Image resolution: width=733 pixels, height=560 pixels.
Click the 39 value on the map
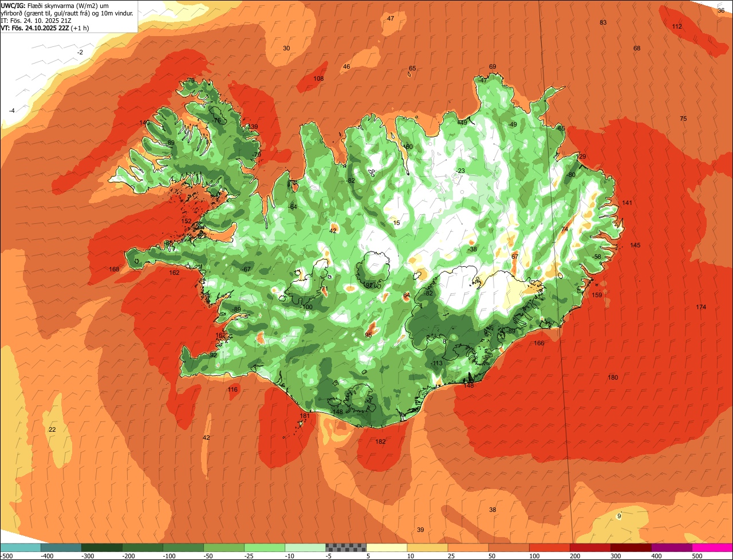coord(420,530)
